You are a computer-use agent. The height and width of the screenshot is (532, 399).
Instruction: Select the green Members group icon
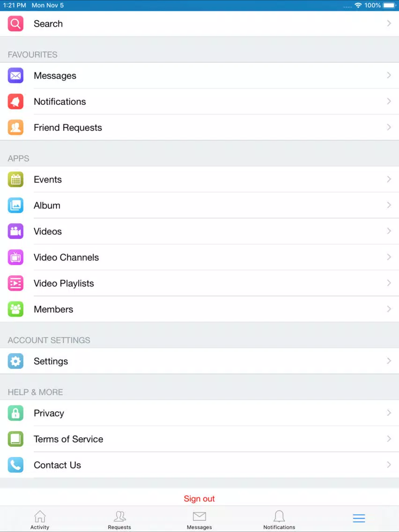pos(15,309)
